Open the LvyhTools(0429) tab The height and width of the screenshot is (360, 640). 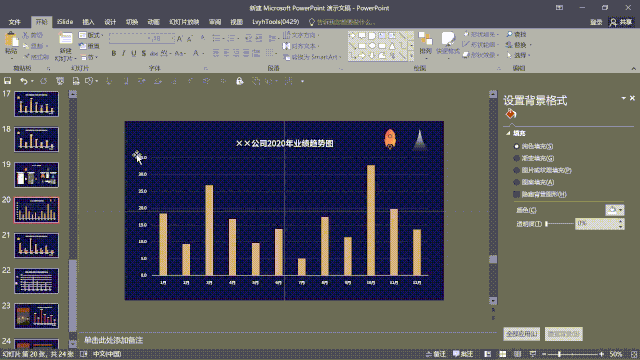click(276, 22)
